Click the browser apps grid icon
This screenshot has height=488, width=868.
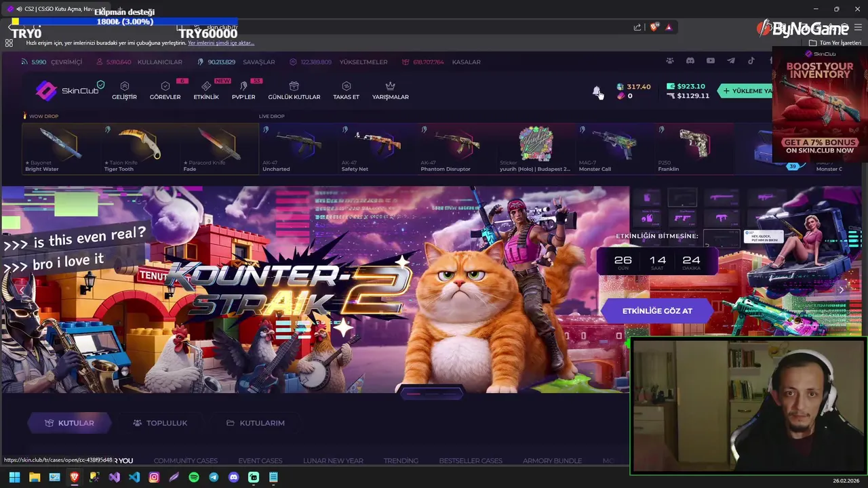tap(9, 43)
